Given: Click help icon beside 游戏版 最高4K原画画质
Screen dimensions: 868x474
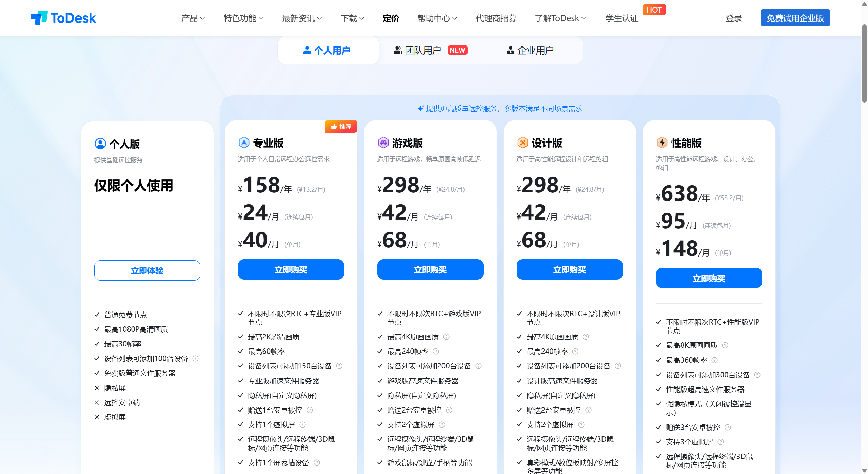Looking at the screenshot, I should click(x=446, y=337).
